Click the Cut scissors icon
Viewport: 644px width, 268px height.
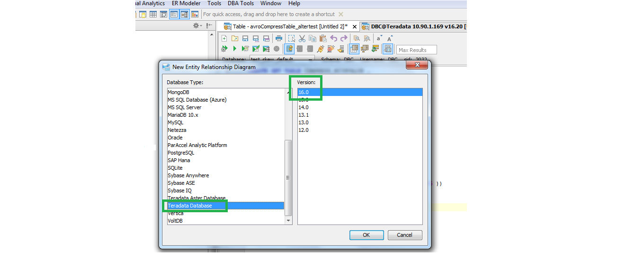[x=302, y=38]
